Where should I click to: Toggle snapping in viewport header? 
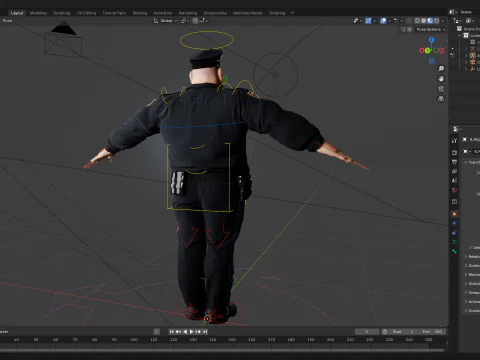click(195, 21)
